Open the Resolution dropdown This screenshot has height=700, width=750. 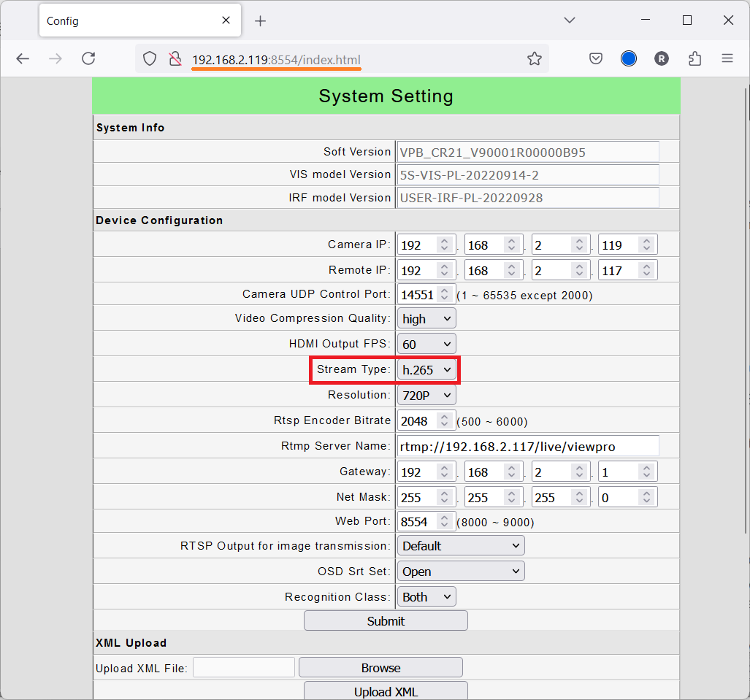426,396
